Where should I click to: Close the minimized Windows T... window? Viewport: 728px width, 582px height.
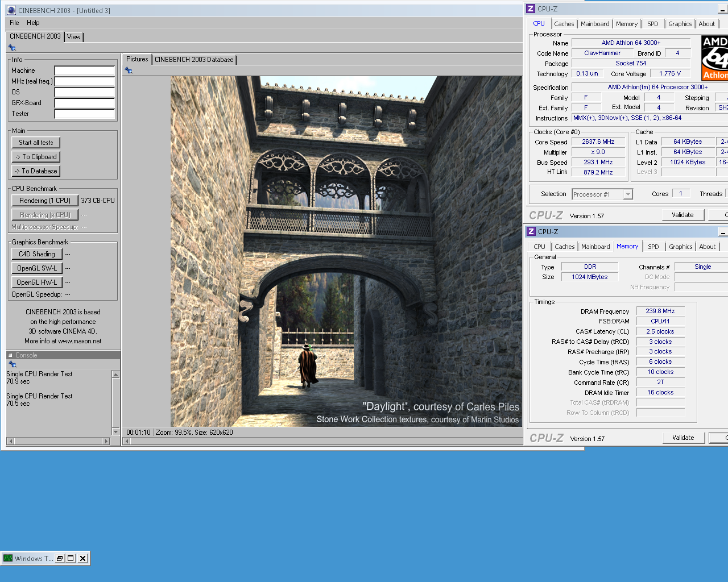pos(83,558)
